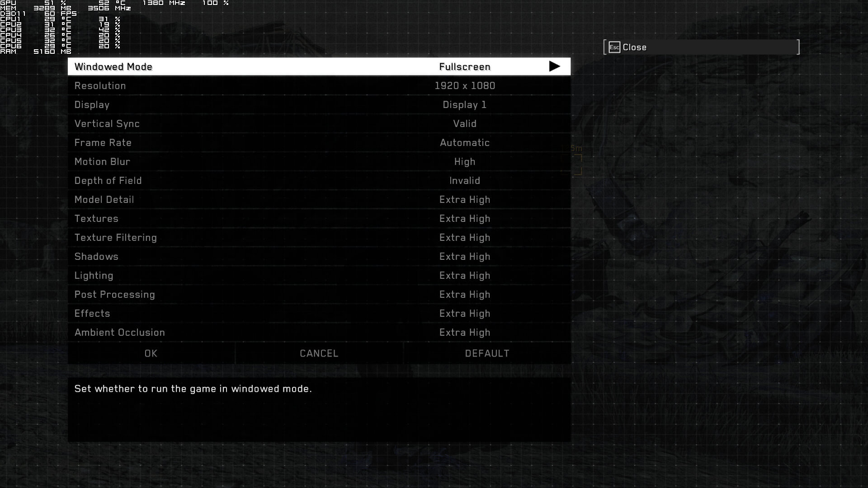Viewport: 868px width, 488px height.
Task: Select the Lighting setting
Action: pyautogui.click(x=319, y=276)
